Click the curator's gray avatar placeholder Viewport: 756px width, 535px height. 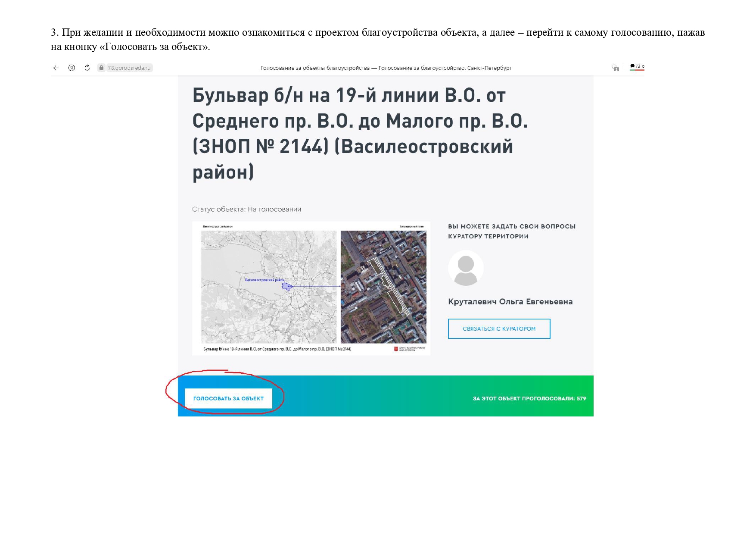[466, 268]
